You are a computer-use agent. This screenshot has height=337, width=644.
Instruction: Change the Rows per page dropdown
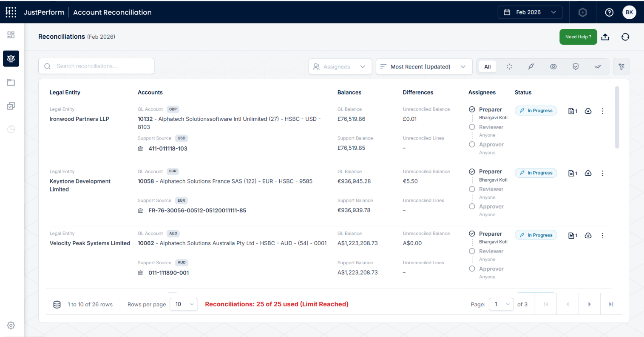184,304
